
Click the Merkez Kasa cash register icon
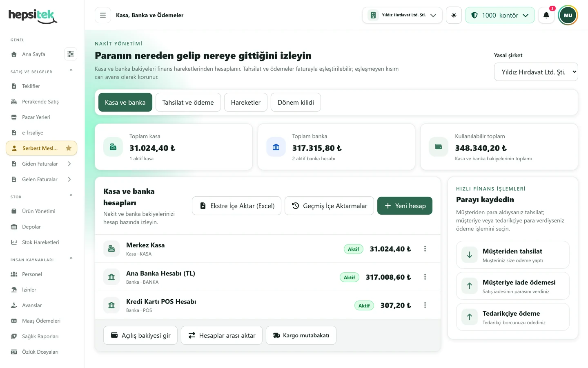pyautogui.click(x=111, y=249)
